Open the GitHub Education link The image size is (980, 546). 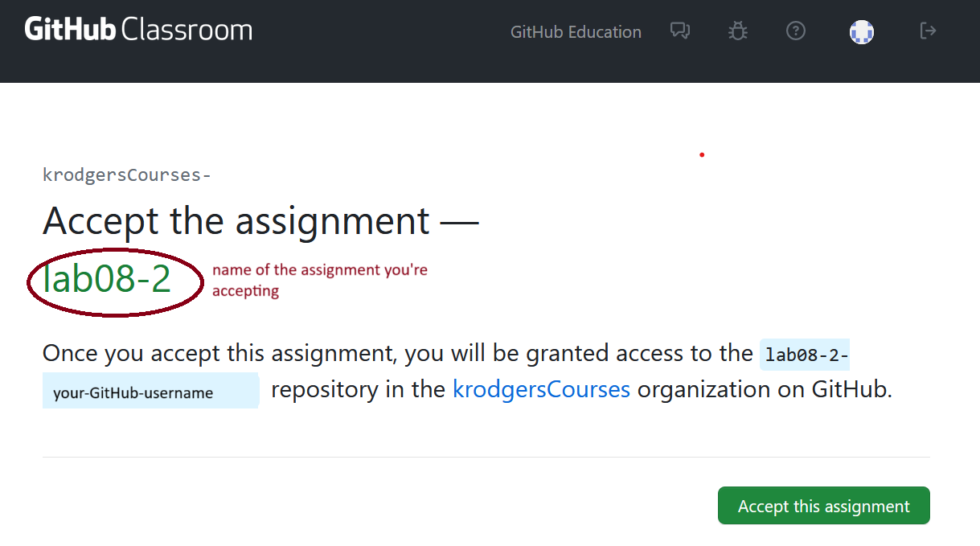point(576,32)
